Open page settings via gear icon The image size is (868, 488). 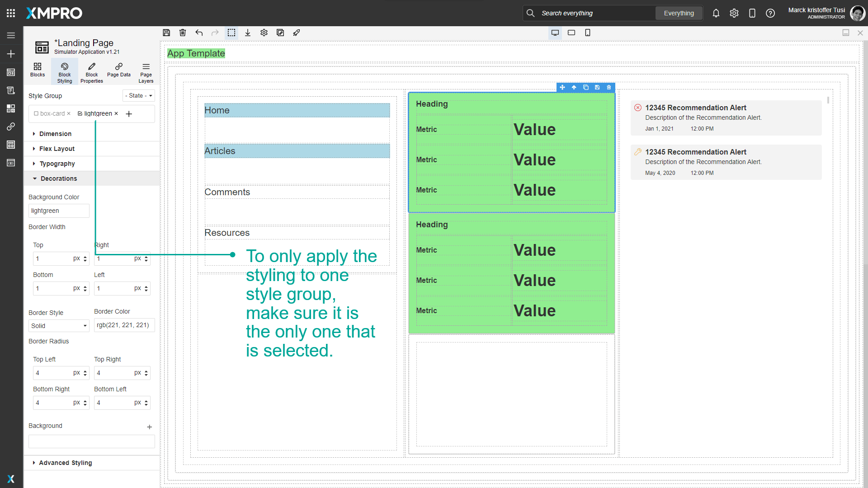[x=264, y=33]
